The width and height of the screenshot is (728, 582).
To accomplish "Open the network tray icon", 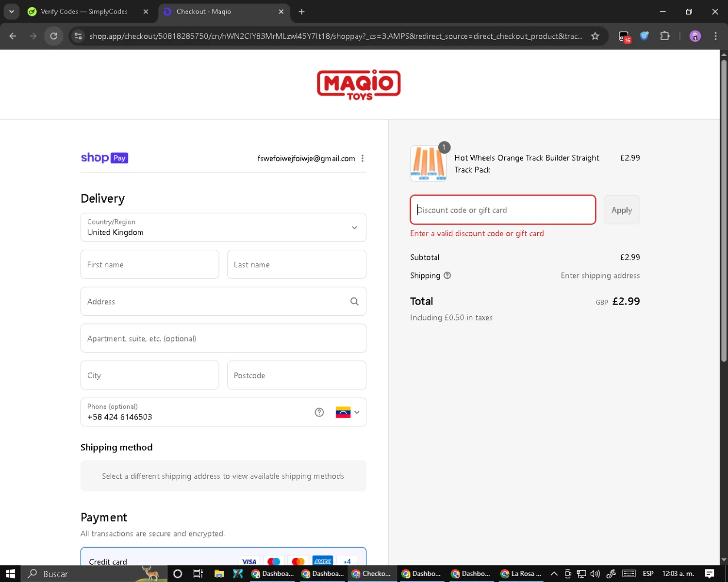I will click(581, 574).
